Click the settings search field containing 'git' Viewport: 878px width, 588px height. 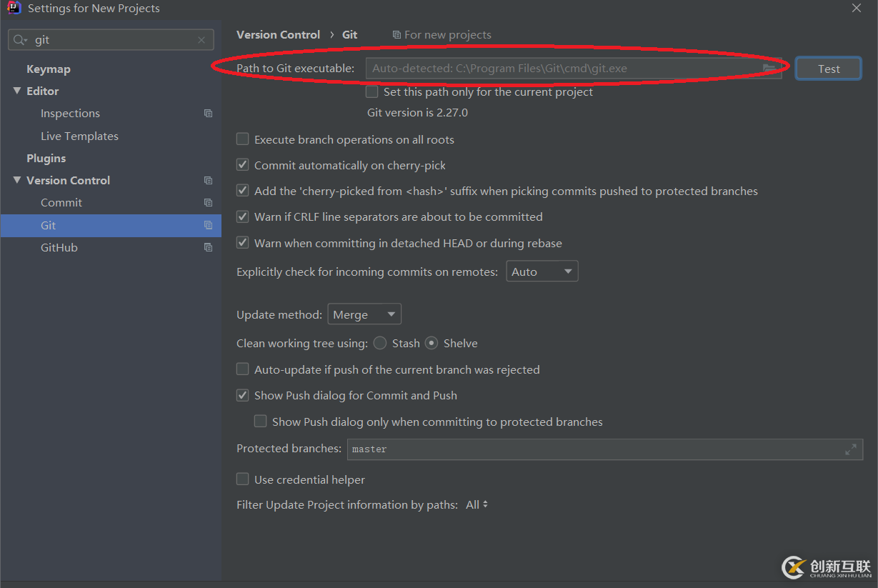111,40
